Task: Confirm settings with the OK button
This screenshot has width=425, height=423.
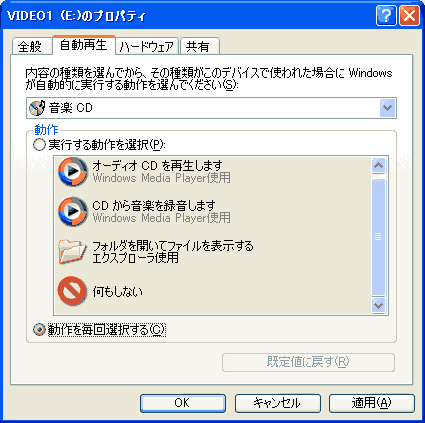Action: pos(183,403)
